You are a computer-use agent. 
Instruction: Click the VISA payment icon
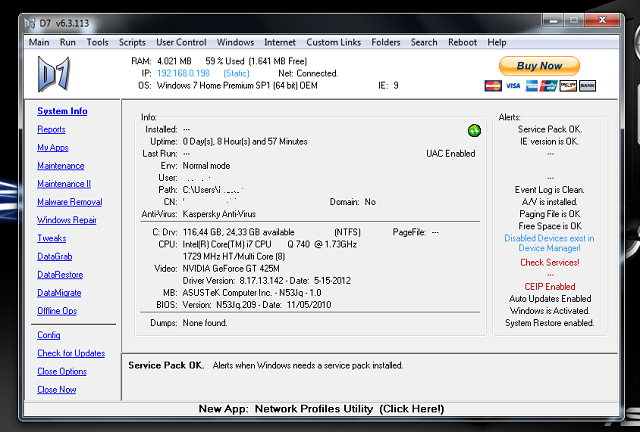point(513,86)
